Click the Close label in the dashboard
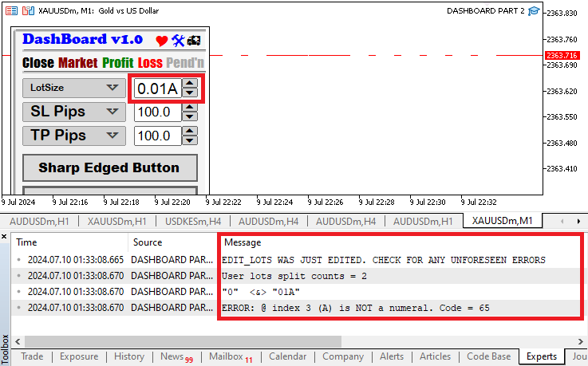This screenshot has width=588, height=366. (38, 62)
